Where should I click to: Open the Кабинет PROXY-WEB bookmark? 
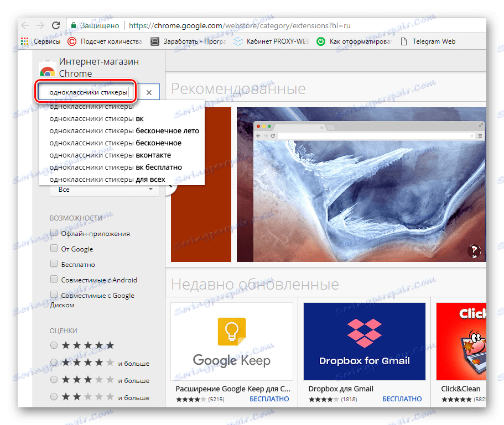[x=271, y=41]
